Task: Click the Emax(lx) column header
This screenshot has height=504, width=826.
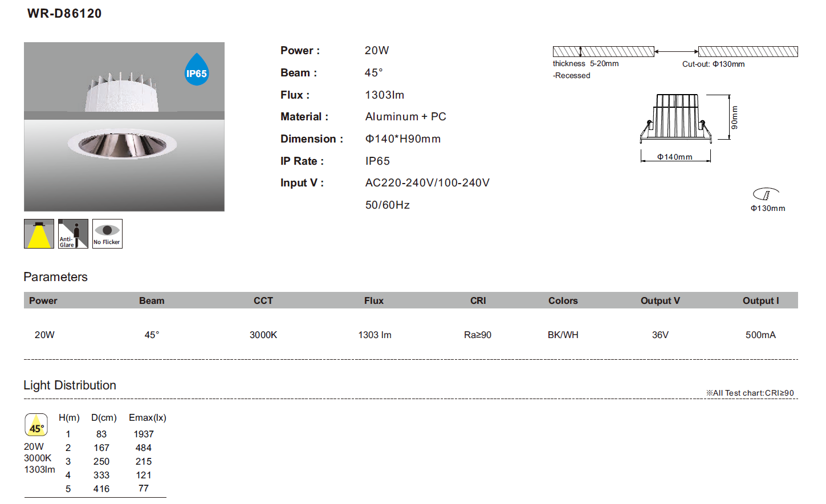Action: (x=148, y=418)
